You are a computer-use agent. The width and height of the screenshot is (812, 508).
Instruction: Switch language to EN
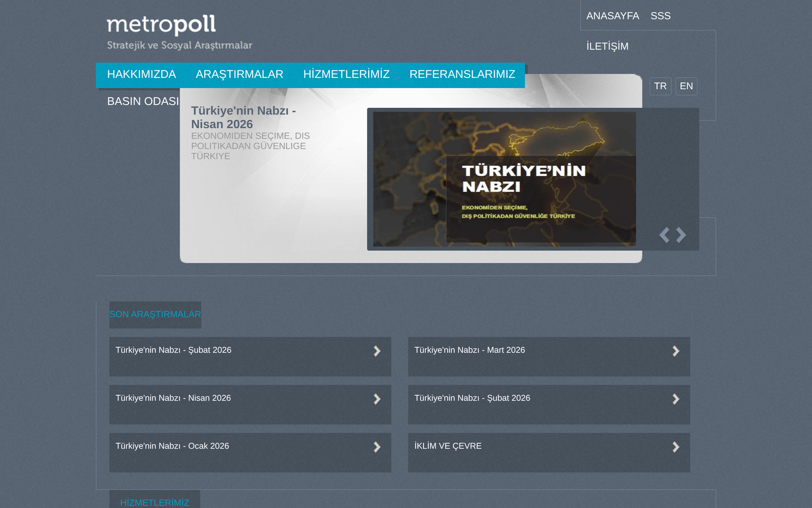[686, 86]
